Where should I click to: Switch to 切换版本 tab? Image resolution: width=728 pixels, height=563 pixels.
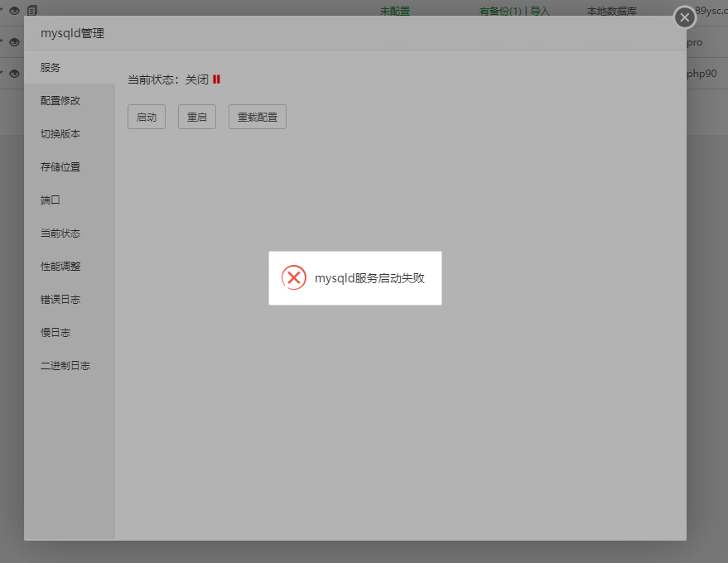coord(70,133)
